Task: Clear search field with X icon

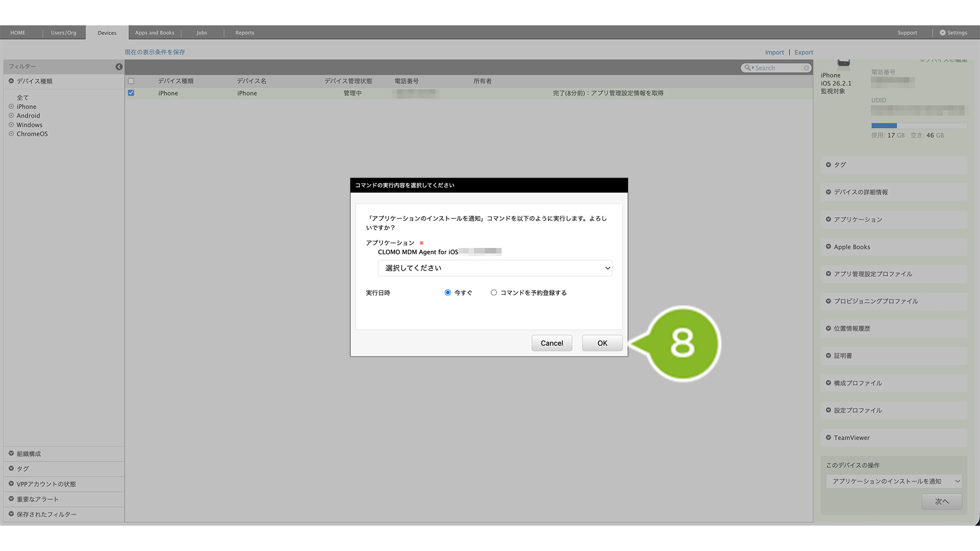Action: click(x=806, y=68)
